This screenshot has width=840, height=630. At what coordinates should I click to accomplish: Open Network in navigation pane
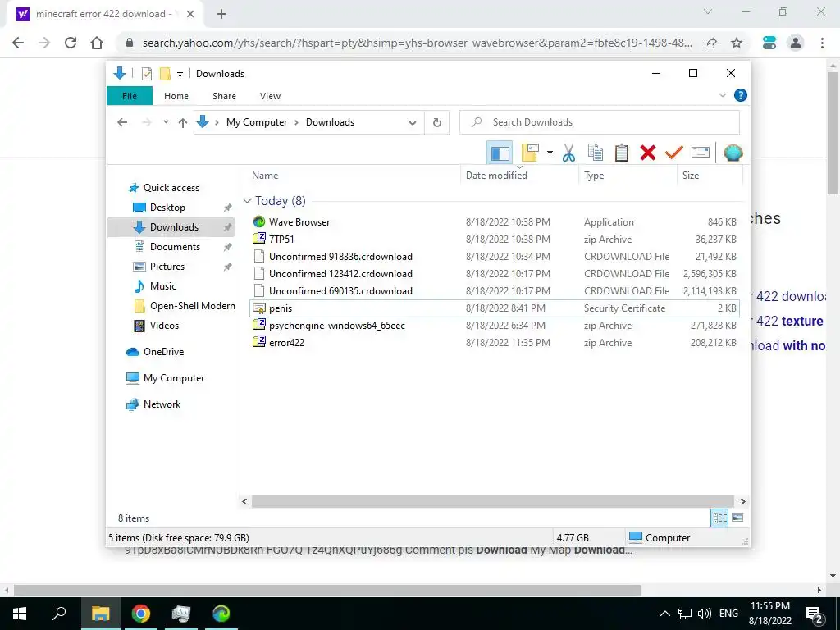point(162,404)
